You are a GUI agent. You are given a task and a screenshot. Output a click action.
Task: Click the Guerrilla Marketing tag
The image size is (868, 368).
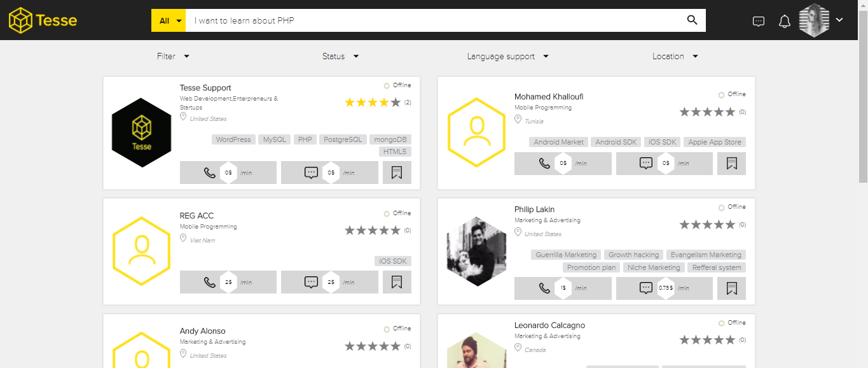click(x=566, y=255)
